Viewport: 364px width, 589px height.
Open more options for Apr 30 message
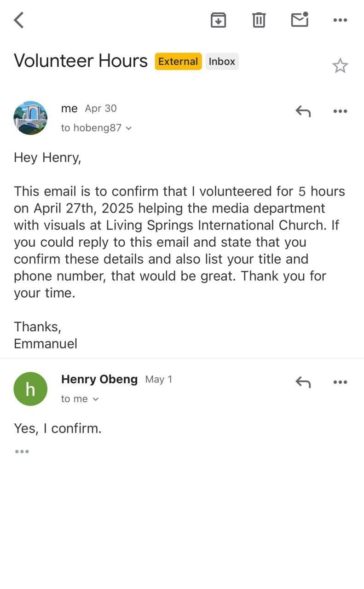(x=340, y=111)
